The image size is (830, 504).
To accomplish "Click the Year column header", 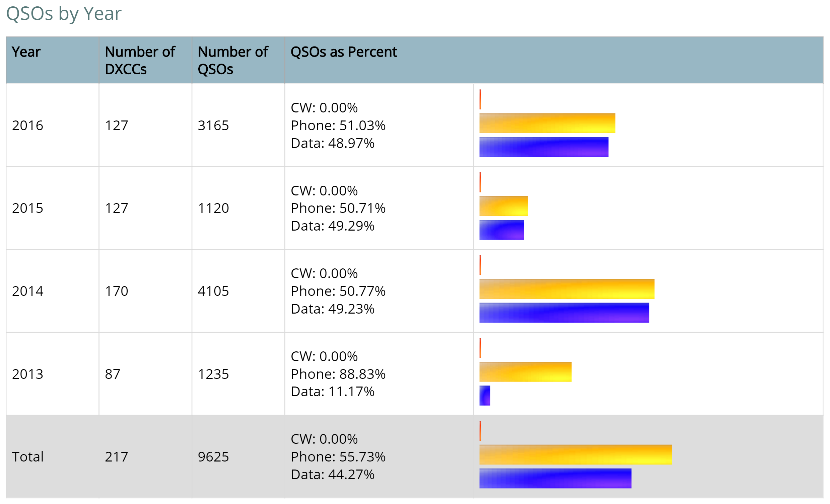I will click(x=26, y=52).
